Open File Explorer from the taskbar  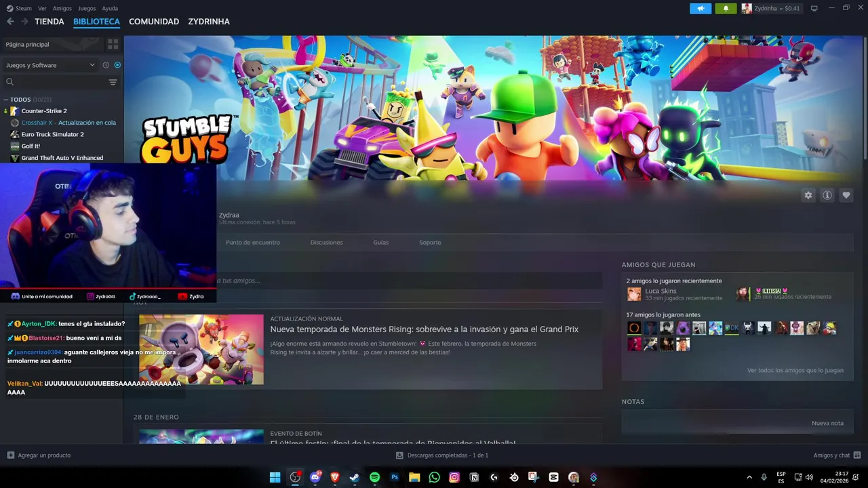[414, 477]
